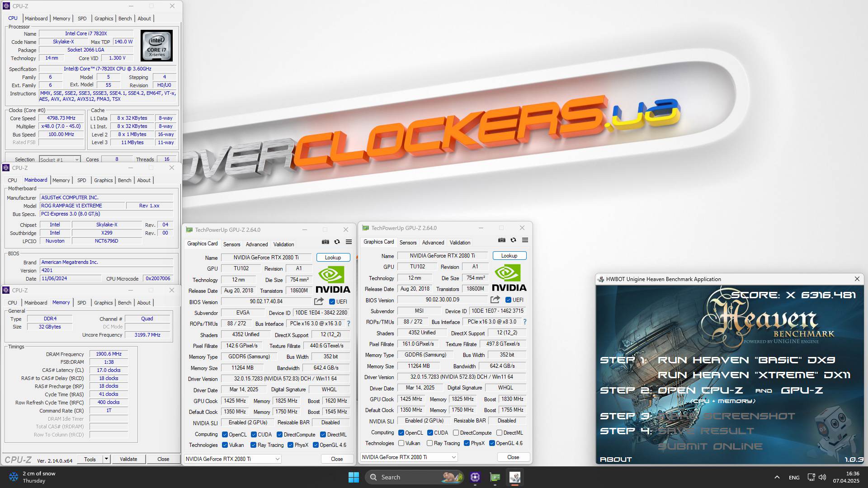The height and width of the screenshot is (488, 868).
Task: HWBOT Heaven app icon in taskbar
Action: click(515, 477)
